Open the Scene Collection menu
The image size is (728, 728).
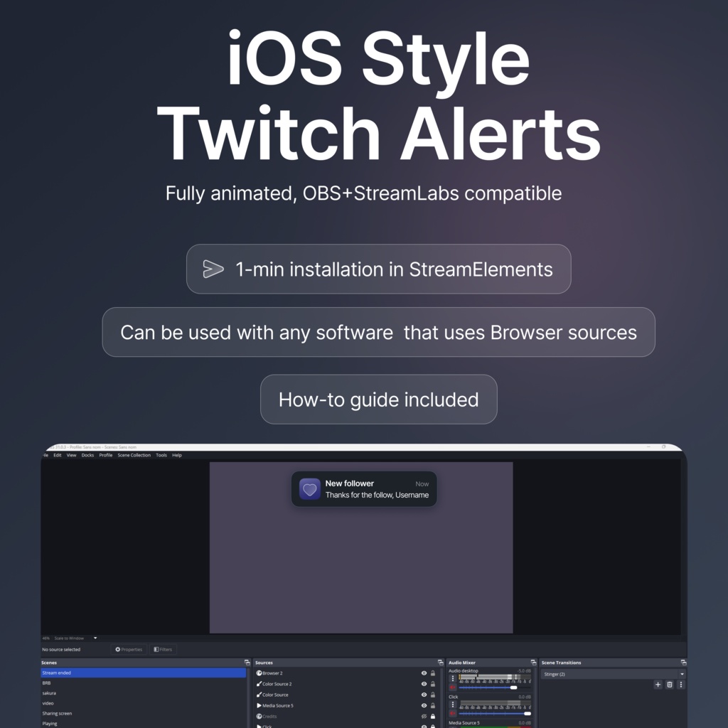[x=134, y=455]
